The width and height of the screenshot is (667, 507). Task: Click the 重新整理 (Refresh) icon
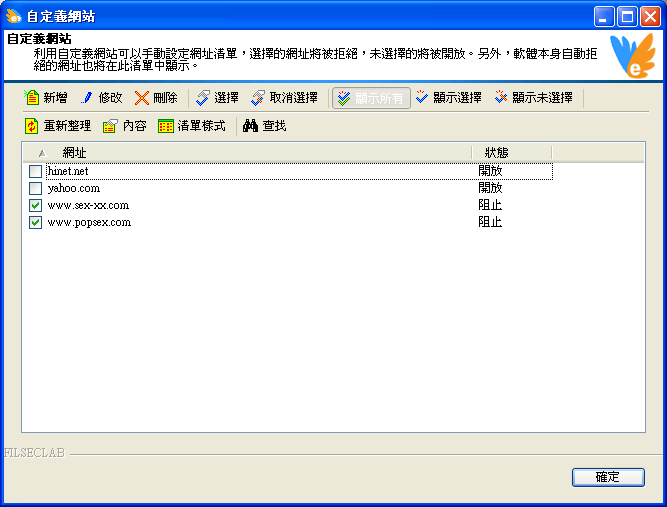coord(32,126)
